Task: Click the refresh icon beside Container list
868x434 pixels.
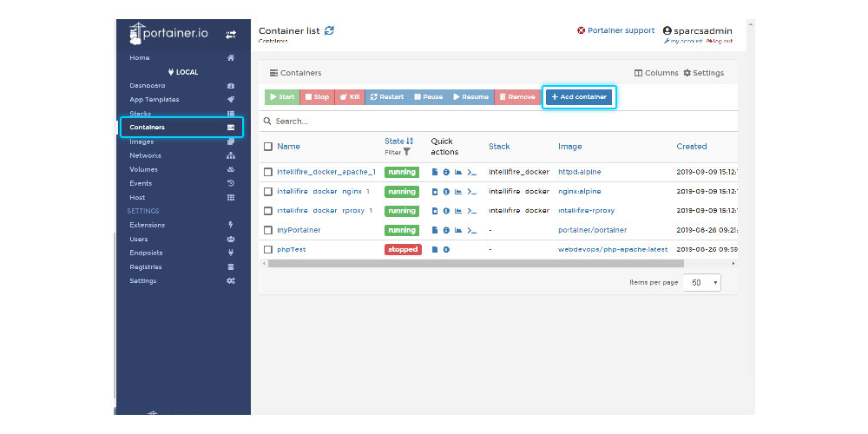Action: pos(329,31)
